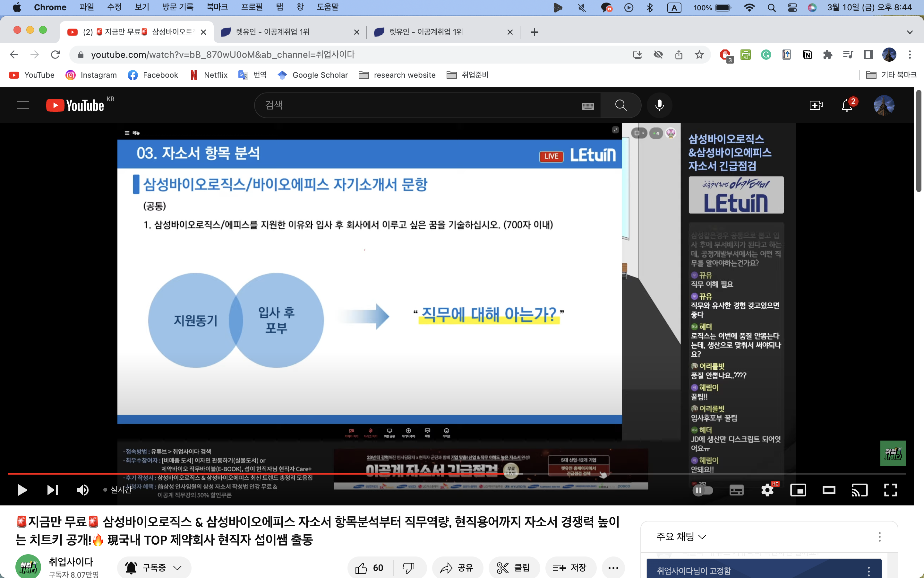Open 북마크 menu in menu bar

coord(217,7)
